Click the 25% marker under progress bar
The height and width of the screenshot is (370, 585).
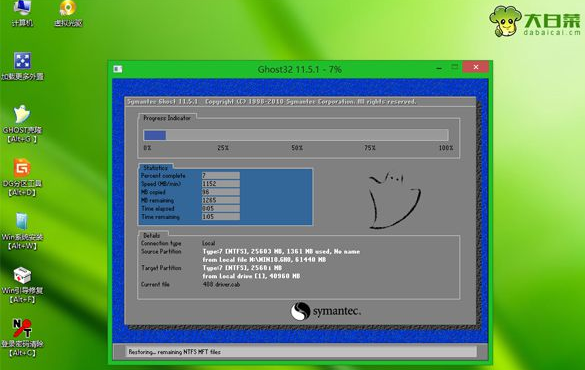point(223,148)
